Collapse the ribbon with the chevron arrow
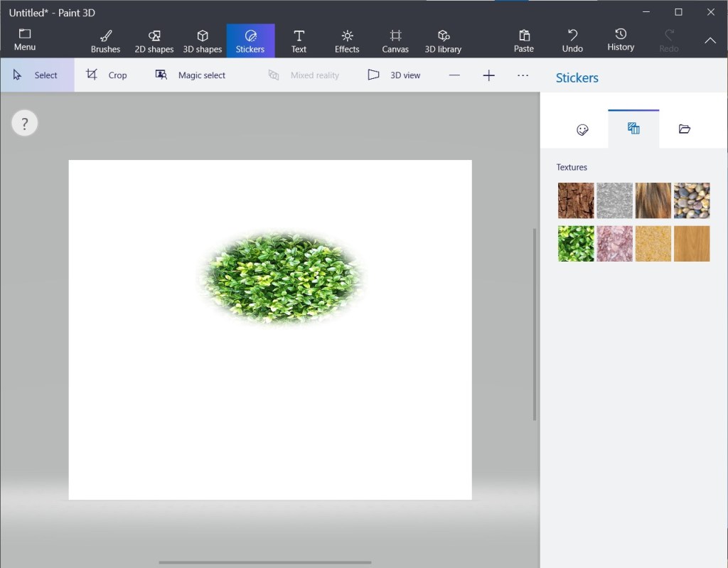The height and width of the screenshot is (568, 728). [x=710, y=41]
